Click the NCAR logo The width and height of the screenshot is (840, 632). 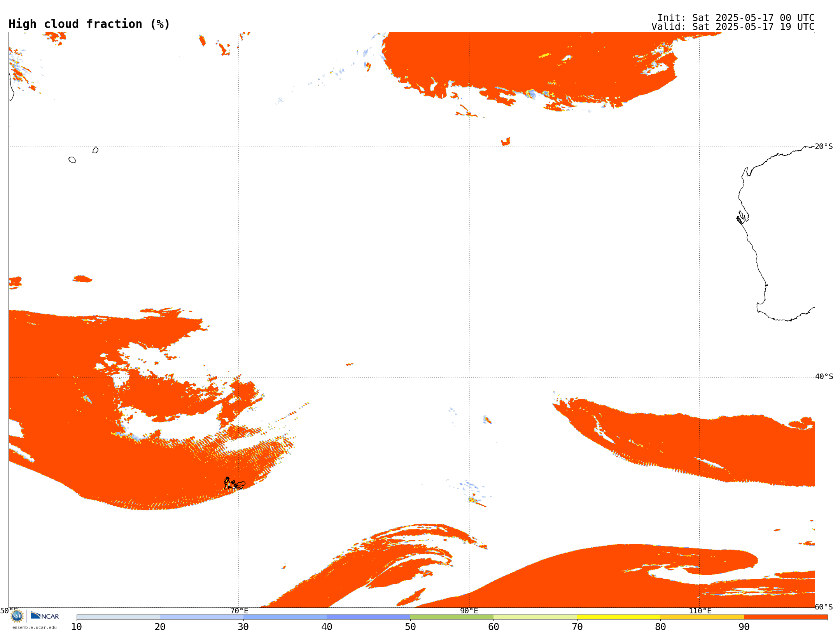(x=45, y=616)
